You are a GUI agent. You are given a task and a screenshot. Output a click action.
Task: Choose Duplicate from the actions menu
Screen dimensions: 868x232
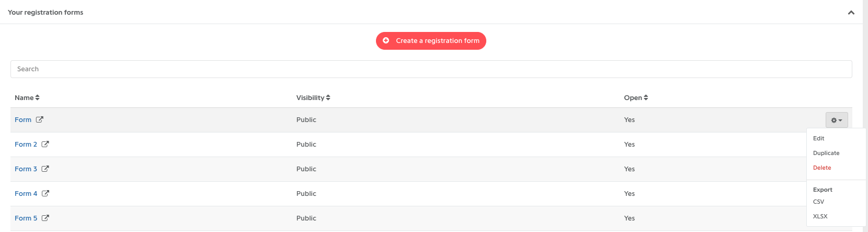click(x=826, y=153)
